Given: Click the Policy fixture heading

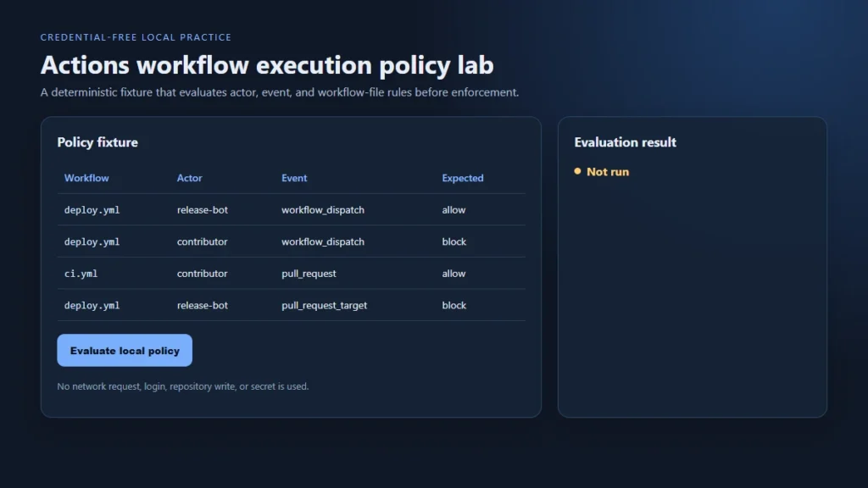Looking at the screenshot, I should 97,142.
